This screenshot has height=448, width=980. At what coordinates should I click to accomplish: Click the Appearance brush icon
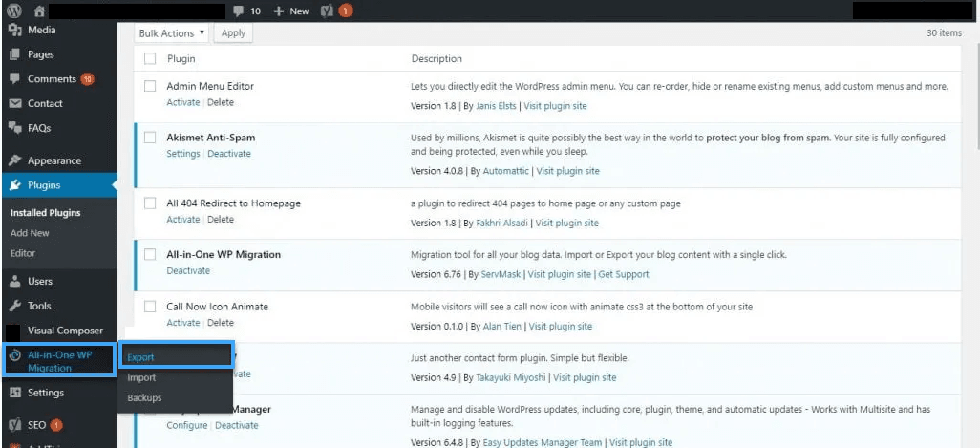click(15, 160)
